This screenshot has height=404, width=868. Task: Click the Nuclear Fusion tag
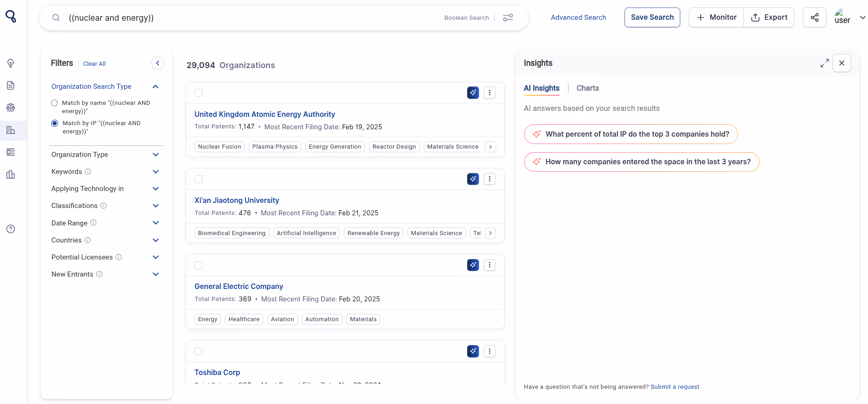click(219, 147)
